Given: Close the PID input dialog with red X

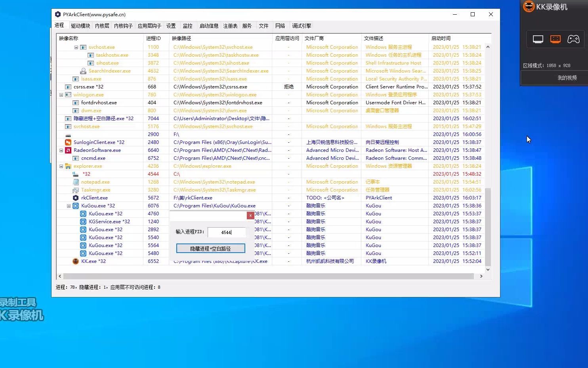Looking at the screenshot, I should pos(250,215).
